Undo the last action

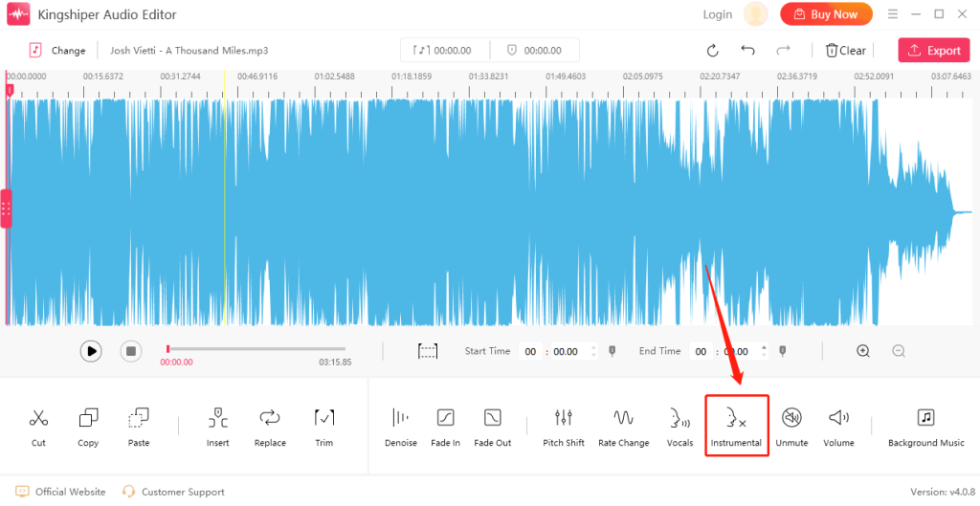click(747, 50)
